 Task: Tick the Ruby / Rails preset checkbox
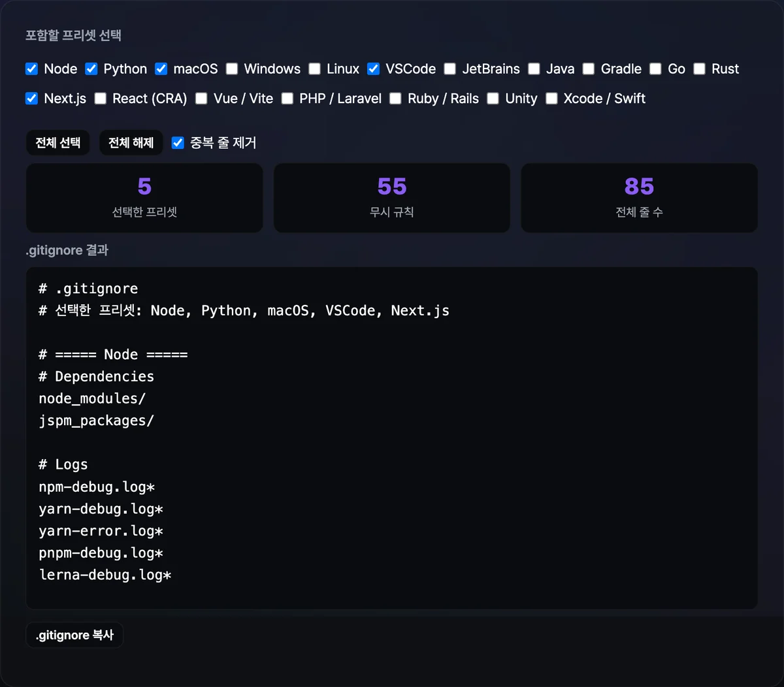[395, 98]
